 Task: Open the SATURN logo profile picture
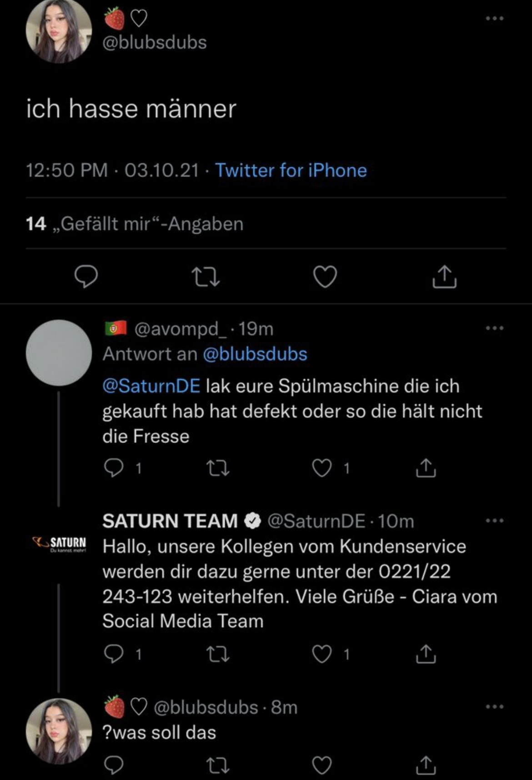pyautogui.click(x=59, y=543)
